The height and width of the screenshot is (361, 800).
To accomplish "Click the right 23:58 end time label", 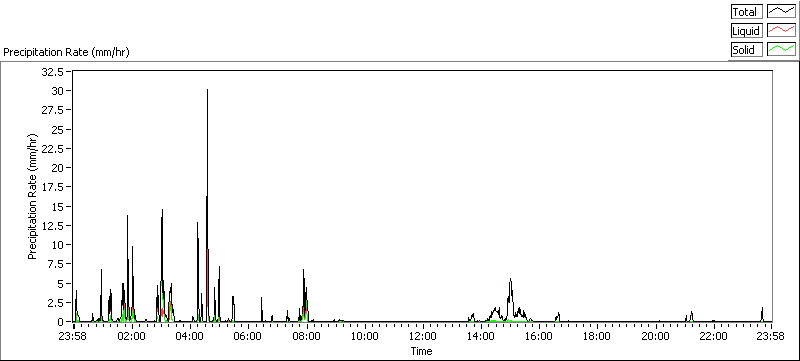I will [x=770, y=336].
